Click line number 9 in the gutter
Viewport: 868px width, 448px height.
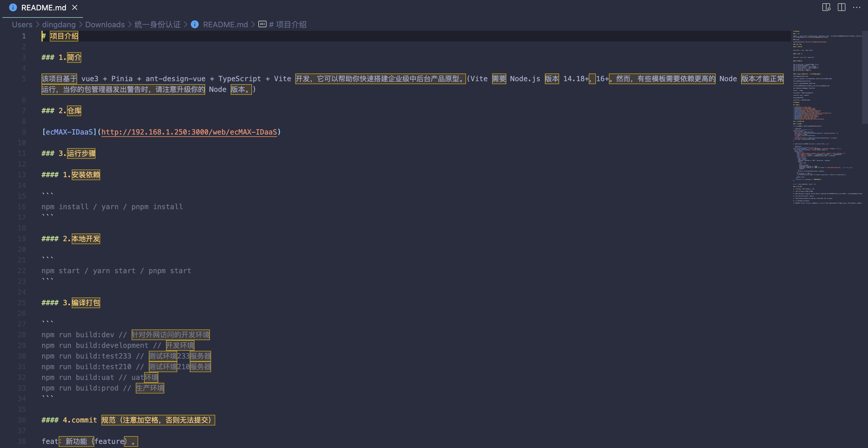click(24, 132)
